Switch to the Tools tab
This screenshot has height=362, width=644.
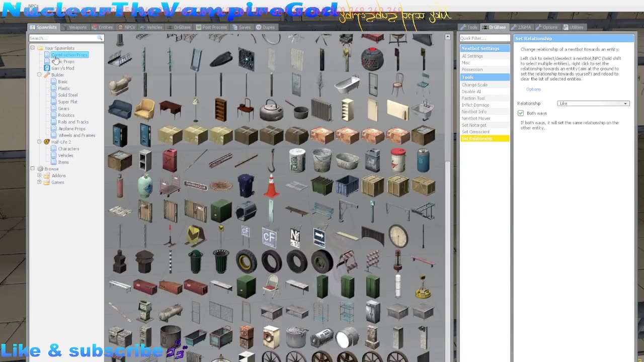(x=469, y=27)
